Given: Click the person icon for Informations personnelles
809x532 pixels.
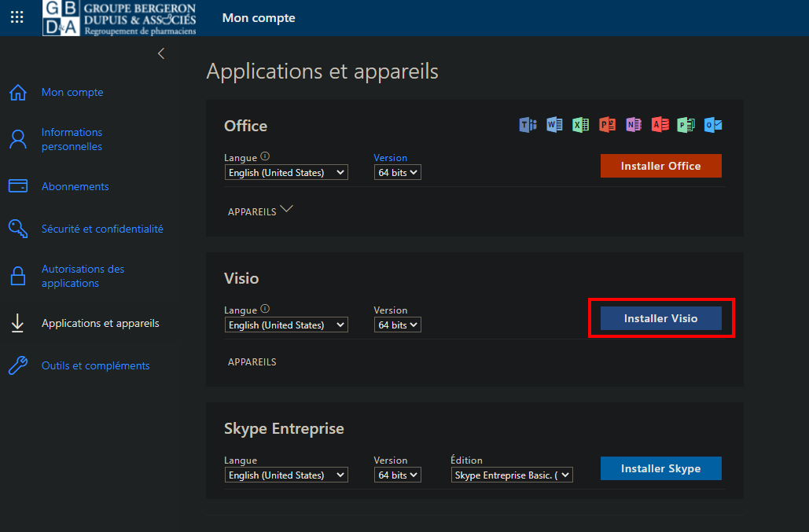Looking at the screenshot, I should 18,139.
